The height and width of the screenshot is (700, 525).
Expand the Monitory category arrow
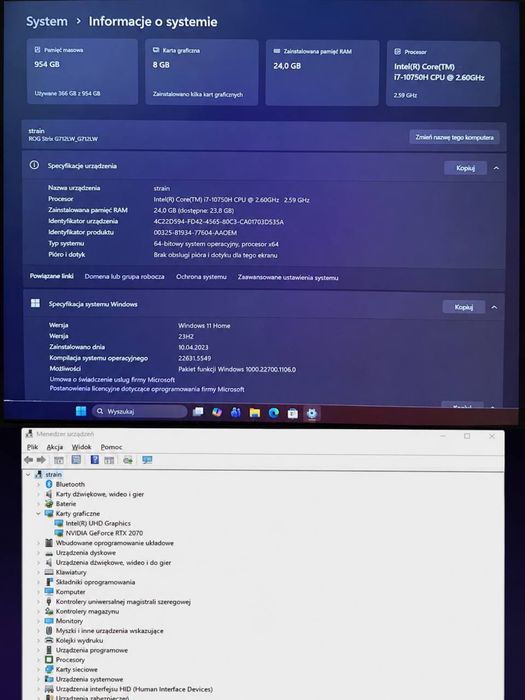click(x=38, y=621)
